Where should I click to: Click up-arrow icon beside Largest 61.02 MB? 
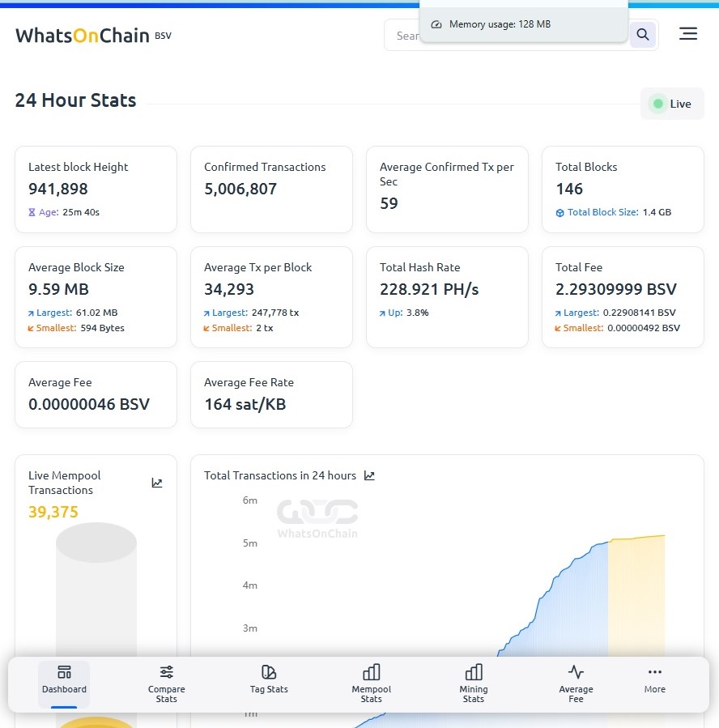(x=31, y=313)
